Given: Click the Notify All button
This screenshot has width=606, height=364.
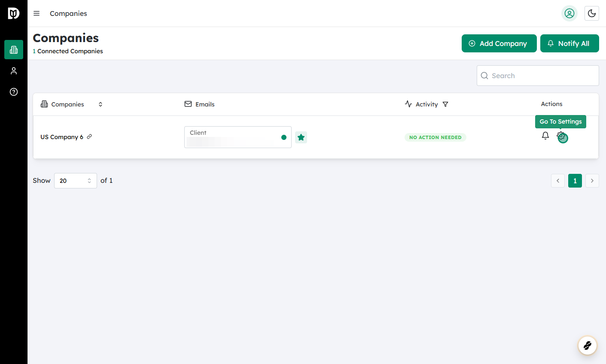Looking at the screenshot, I should [x=569, y=43].
